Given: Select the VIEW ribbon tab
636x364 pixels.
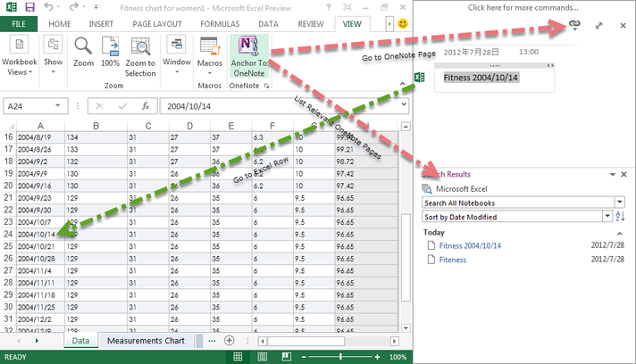Looking at the screenshot, I should pyautogui.click(x=352, y=24).
